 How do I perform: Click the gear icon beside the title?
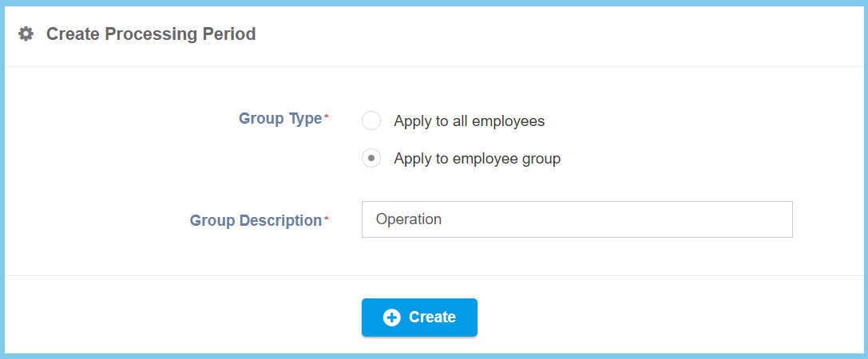point(26,34)
